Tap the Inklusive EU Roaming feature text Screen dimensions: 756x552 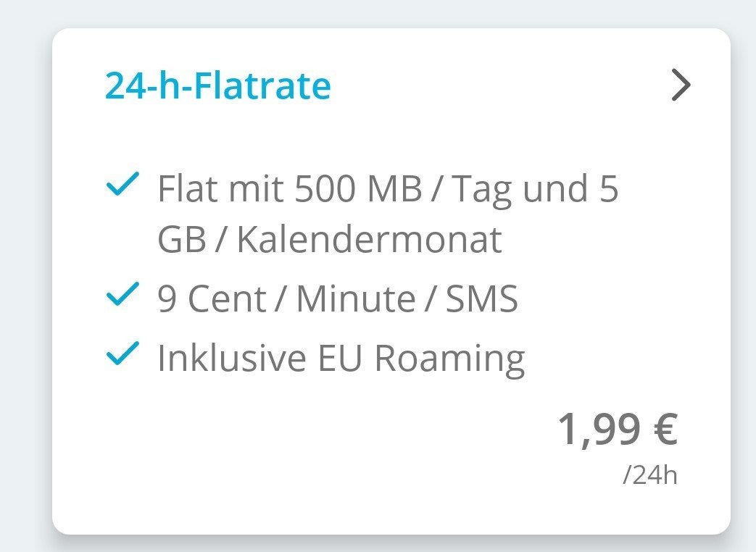coord(341,358)
